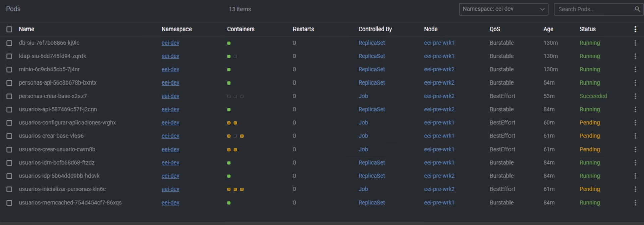This screenshot has height=225, width=644.
Task: Click the search magnifier icon in Search Pods
Action: pyautogui.click(x=637, y=9)
